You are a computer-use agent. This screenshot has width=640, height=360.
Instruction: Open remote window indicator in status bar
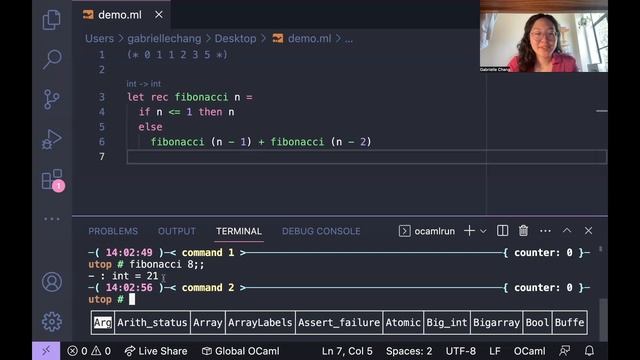tap(46, 351)
